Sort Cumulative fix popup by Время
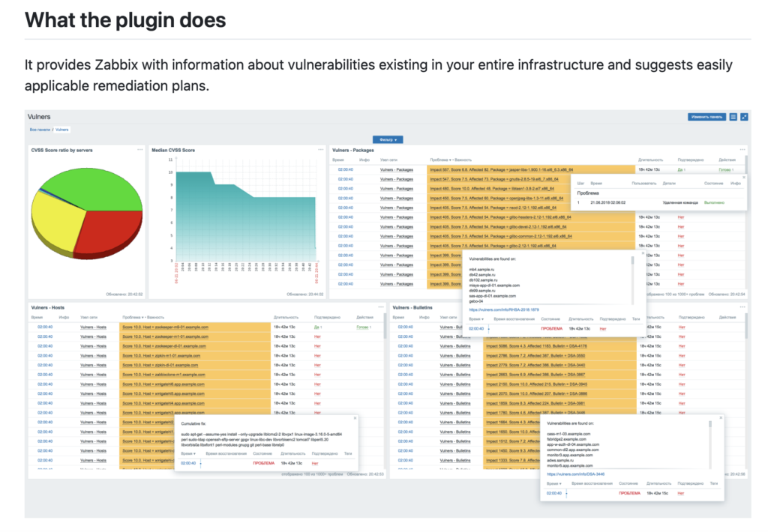The height and width of the screenshot is (532, 768). click(188, 453)
